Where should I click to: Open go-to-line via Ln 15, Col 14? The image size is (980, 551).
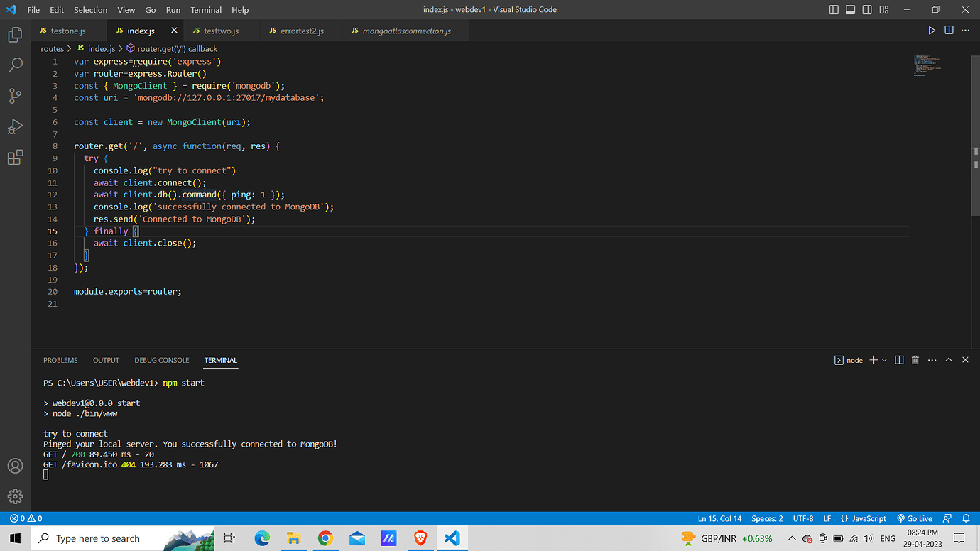click(x=719, y=518)
